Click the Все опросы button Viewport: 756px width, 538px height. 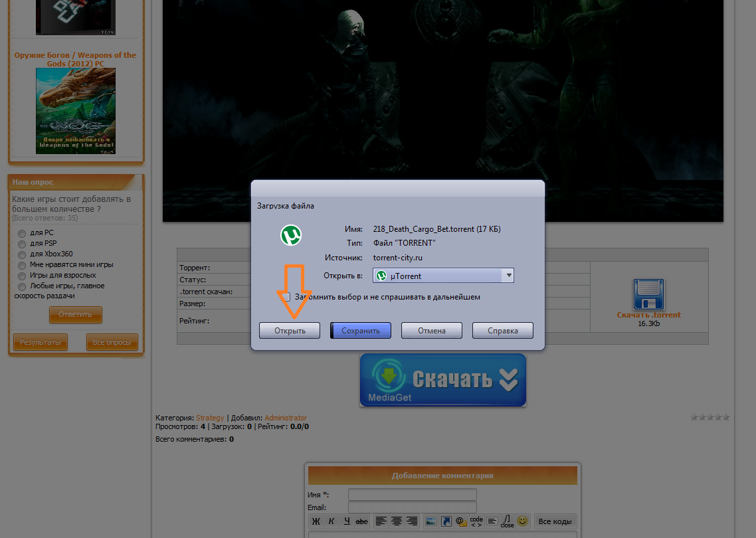tap(112, 342)
